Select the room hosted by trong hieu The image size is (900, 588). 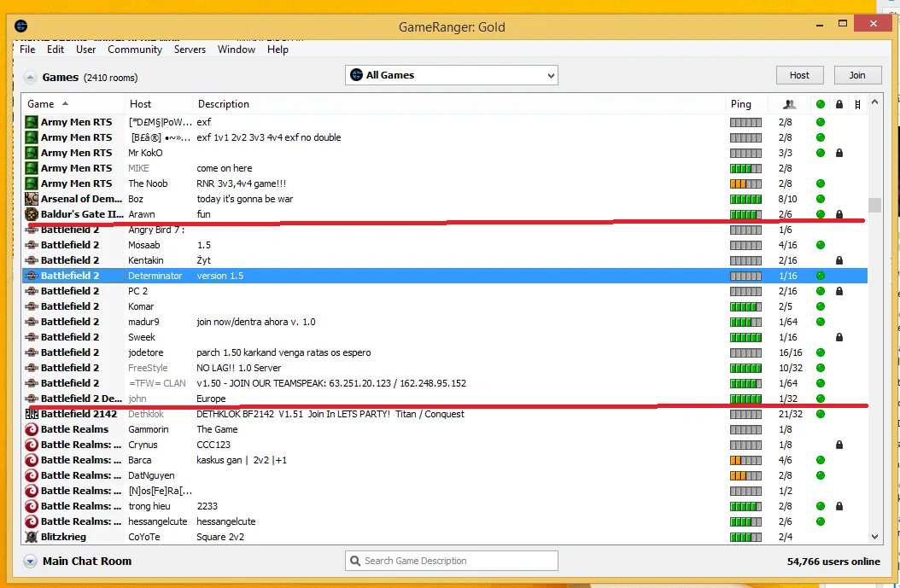coord(445,507)
